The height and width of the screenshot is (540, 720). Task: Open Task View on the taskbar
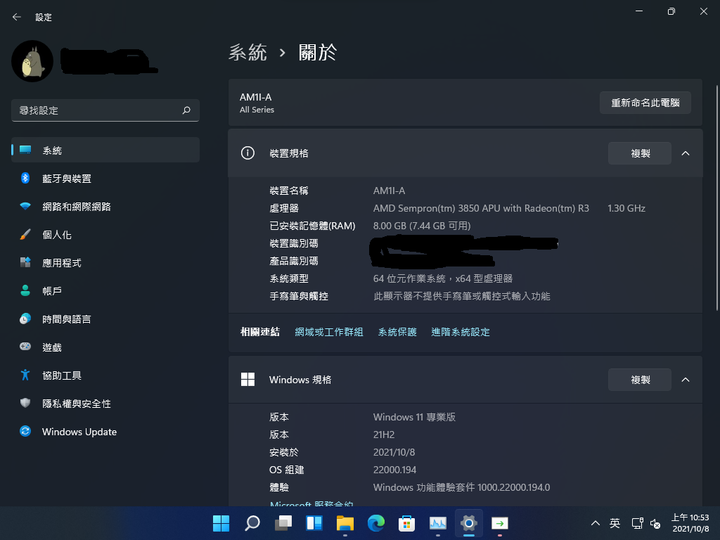coord(283,523)
